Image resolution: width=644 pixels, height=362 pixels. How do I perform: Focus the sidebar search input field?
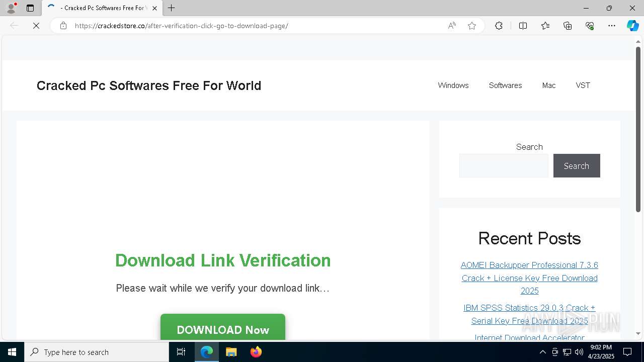(504, 165)
